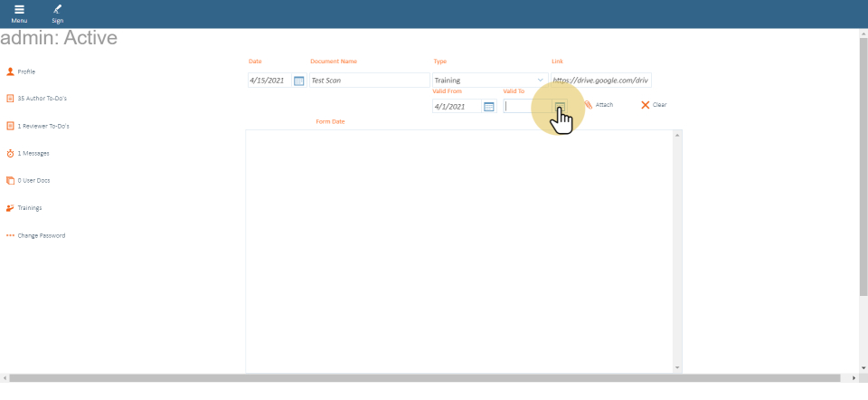Open the Date field calendar picker

(x=299, y=81)
